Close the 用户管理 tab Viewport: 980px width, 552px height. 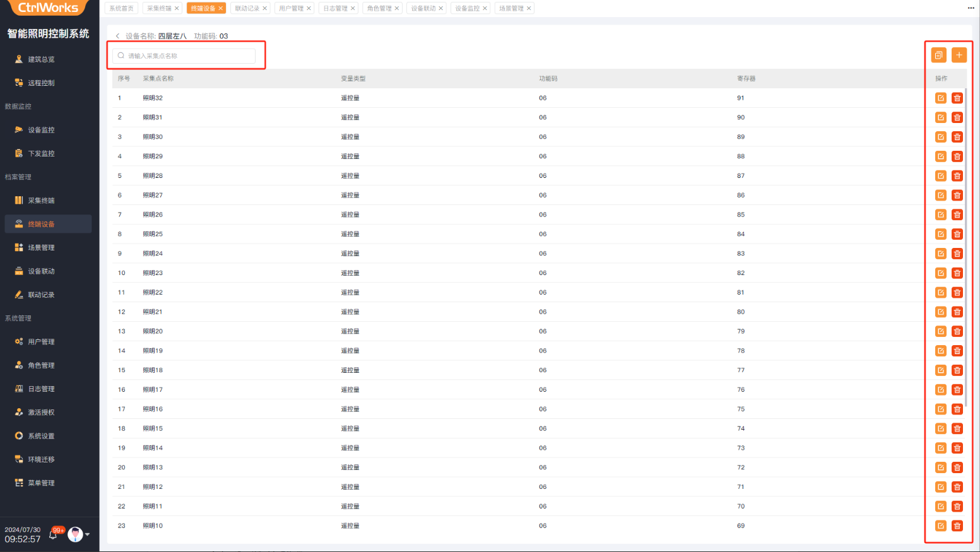(x=309, y=8)
